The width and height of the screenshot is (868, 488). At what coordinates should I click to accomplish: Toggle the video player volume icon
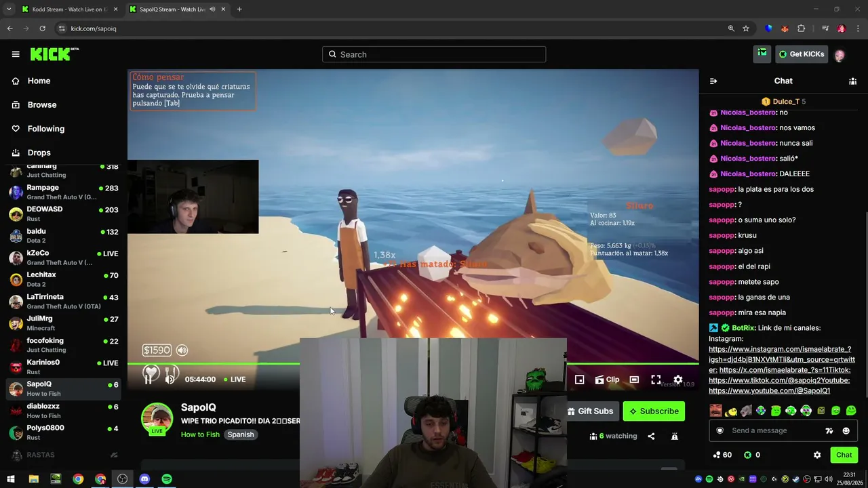[x=182, y=350]
